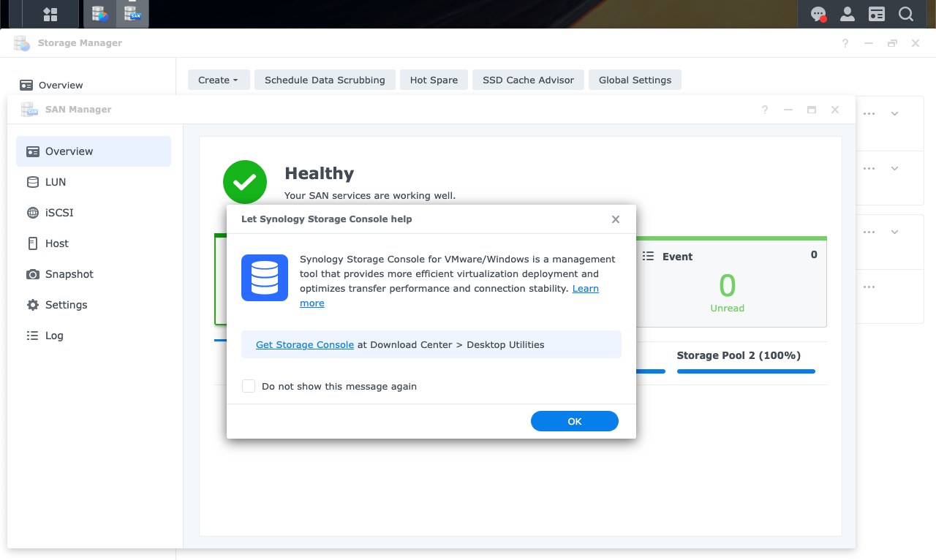The height and width of the screenshot is (560, 936).
Task: Maximize the SAN Manager window
Action: [x=812, y=110]
